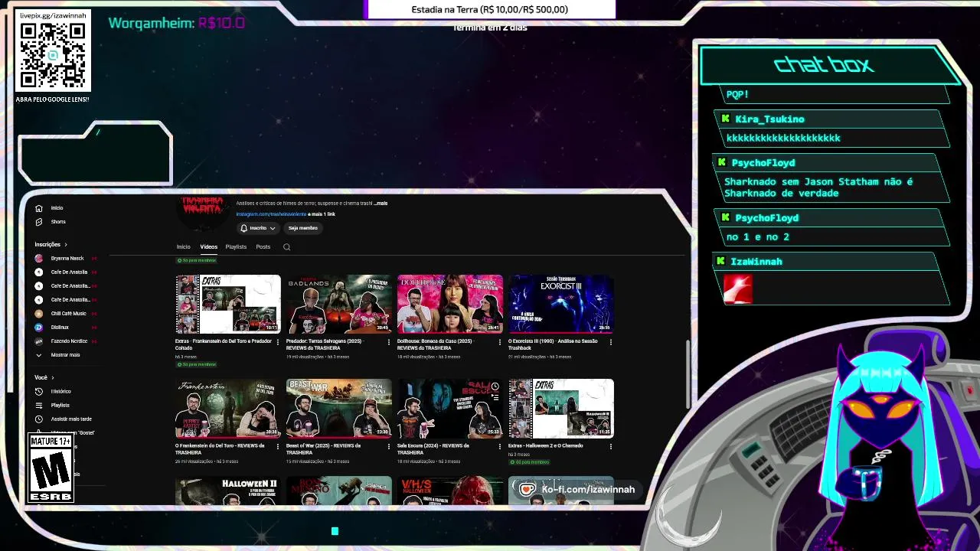The height and width of the screenshot is (551, 980).
Task: Click the Worqamheim R$10.0 donation text
Action: click(x=177, y=23)
